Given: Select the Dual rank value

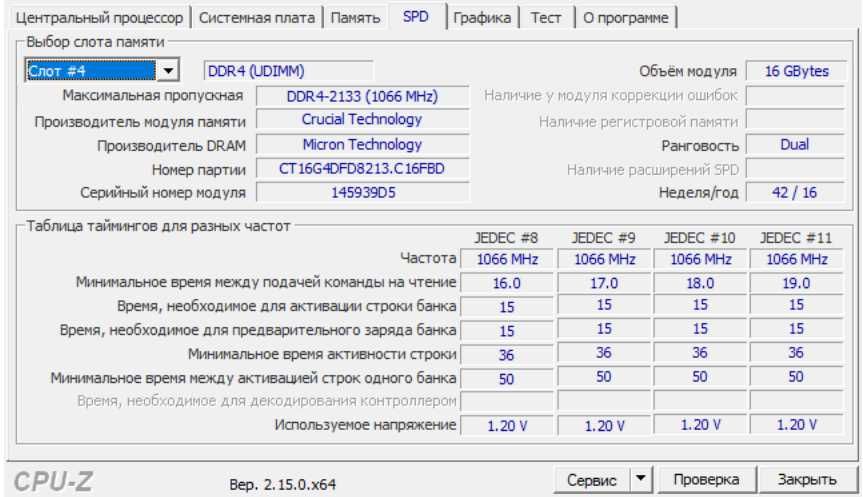Looking at the screenshot, I should 795,145.
